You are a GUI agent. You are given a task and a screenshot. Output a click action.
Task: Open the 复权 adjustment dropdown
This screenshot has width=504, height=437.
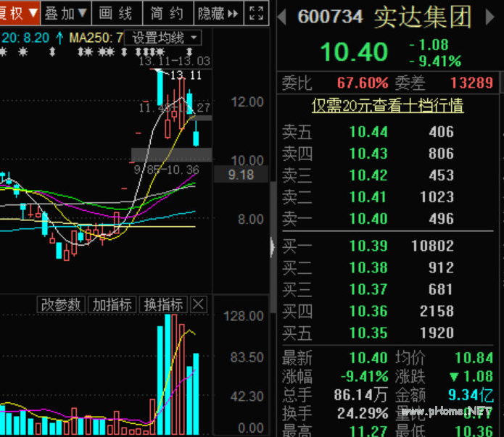click(x=20, y=13)
